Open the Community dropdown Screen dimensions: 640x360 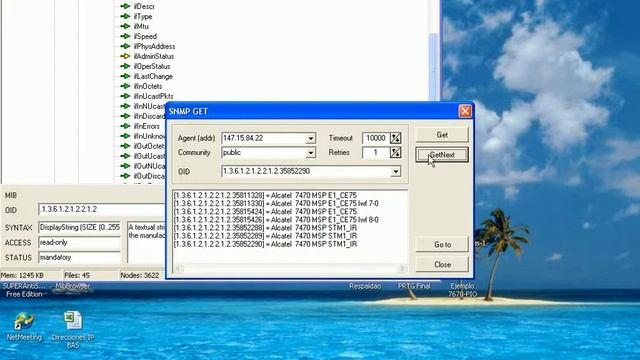pyautogui.click(x=311, y=153)
